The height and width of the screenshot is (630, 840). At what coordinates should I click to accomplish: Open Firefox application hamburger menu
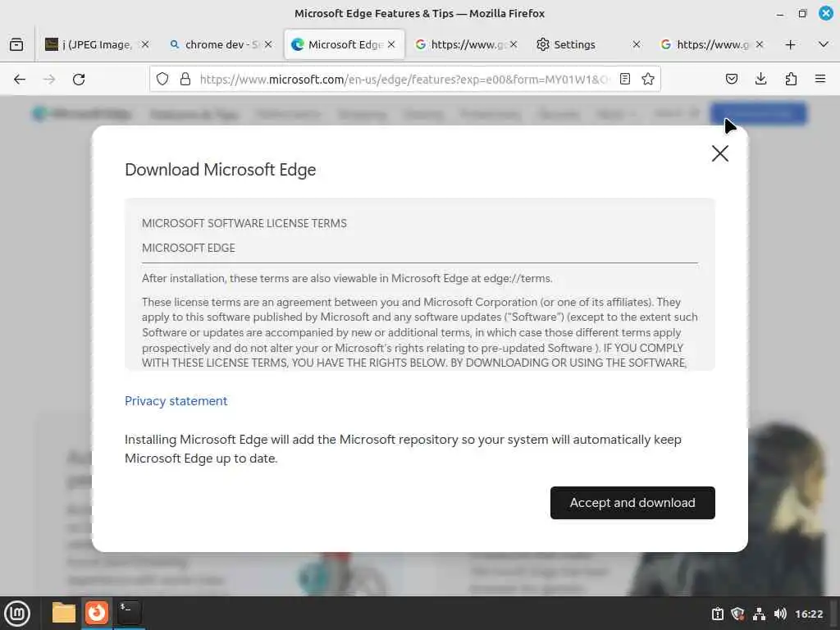click(x=820, y=80)
